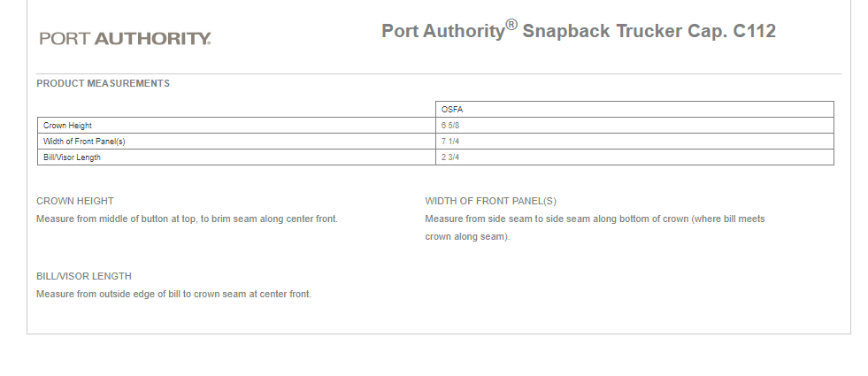Click the text 'crown along seam).'
The width and height of the screenshot is (868, 376).
point(467,236)
